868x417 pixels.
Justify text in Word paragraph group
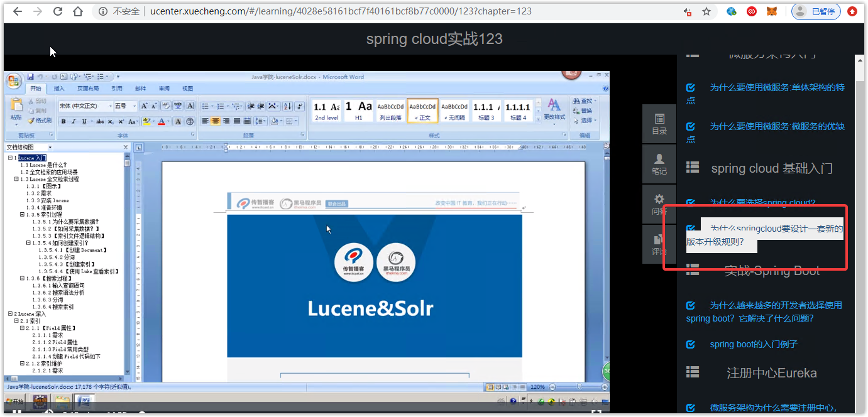[x=236, y=121]
